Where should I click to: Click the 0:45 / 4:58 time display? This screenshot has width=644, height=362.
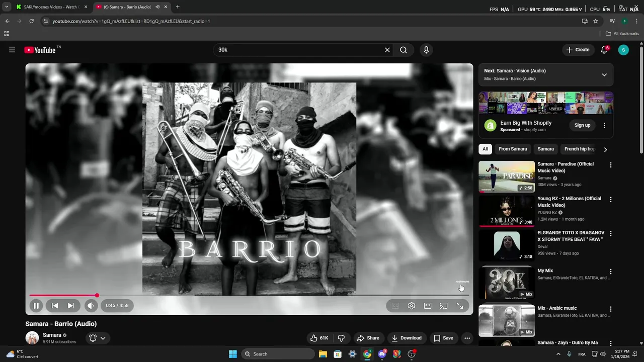click(117, 305)
